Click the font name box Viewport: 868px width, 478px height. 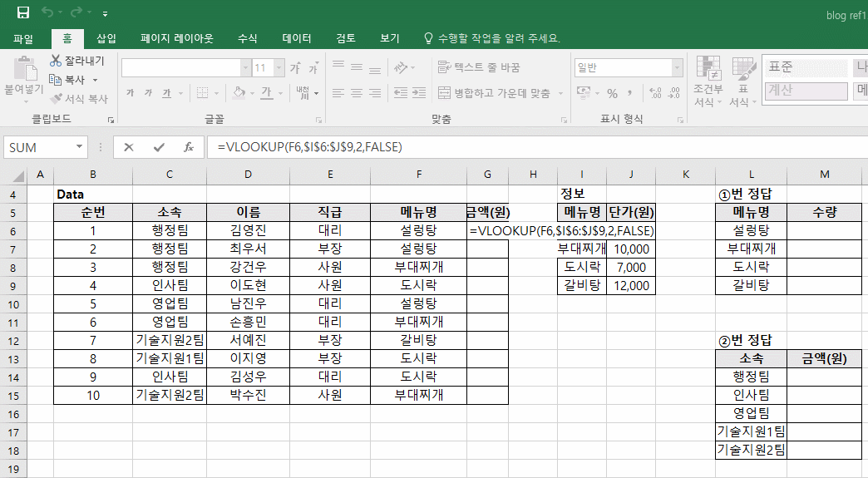181,68
